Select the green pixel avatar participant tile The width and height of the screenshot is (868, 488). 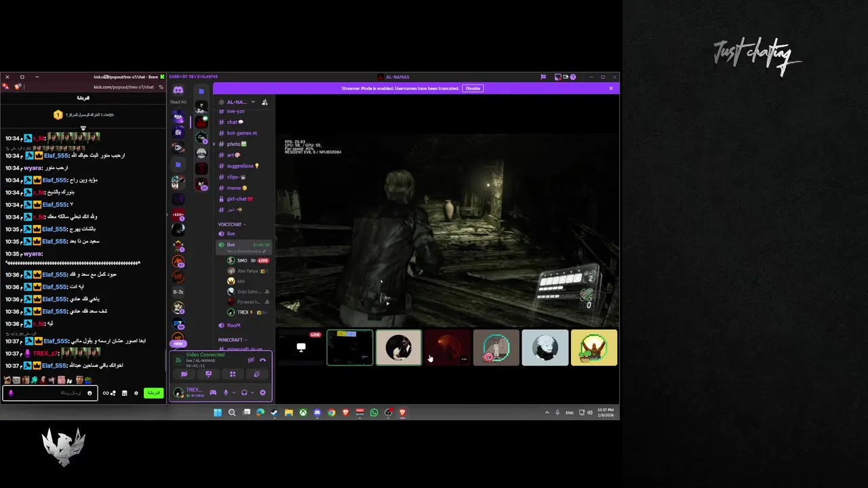pos(496,347)
